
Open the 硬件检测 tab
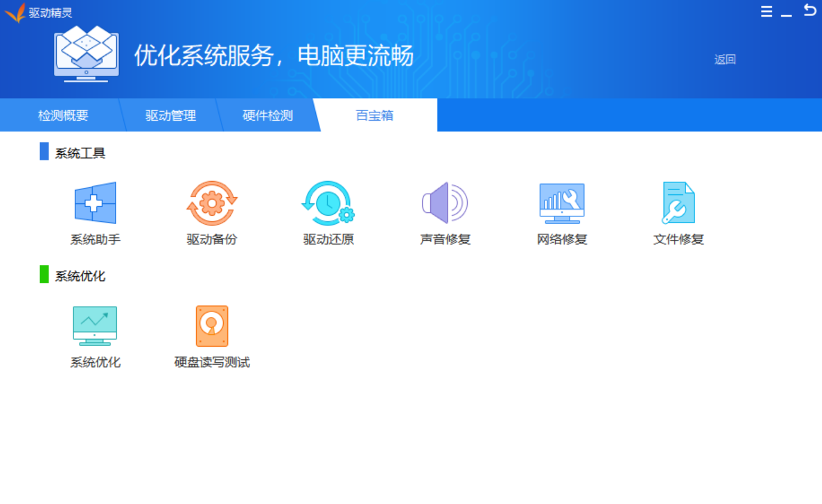(267, 115)
